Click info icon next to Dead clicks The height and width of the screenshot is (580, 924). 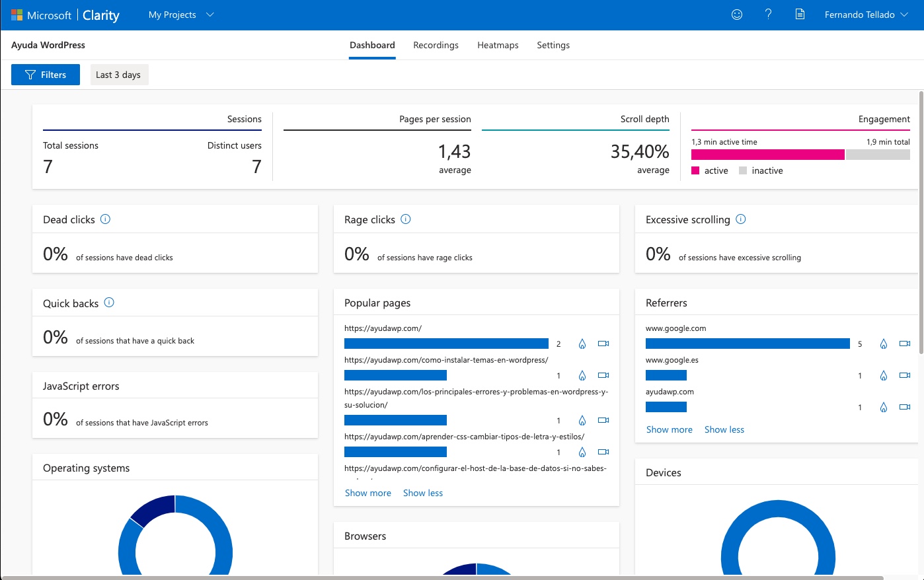(105, 219)
